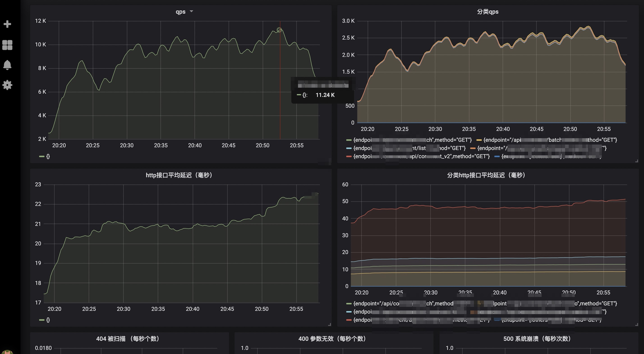Click green color line of qps {} legend
This screenshot has height=354, width=644.
[x=41, y=156]
